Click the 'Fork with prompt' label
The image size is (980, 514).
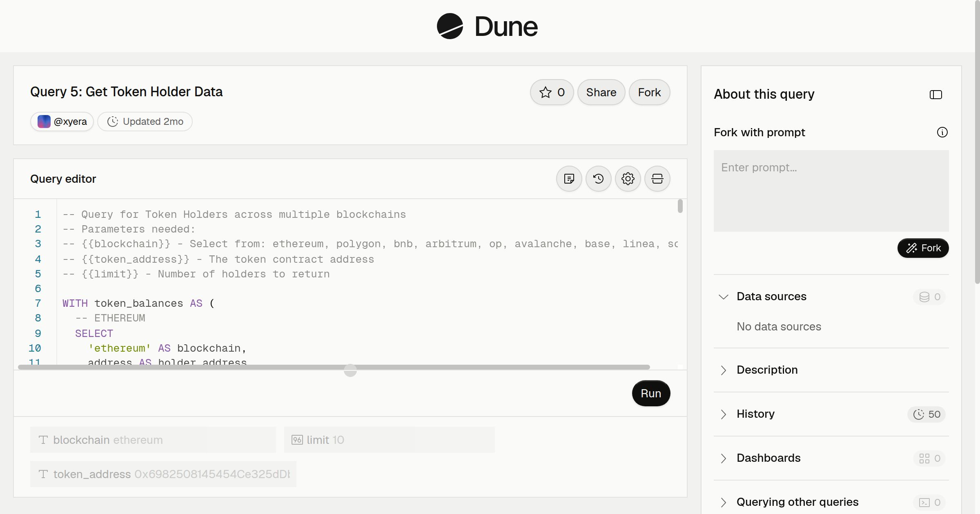[x=759, y=132]
